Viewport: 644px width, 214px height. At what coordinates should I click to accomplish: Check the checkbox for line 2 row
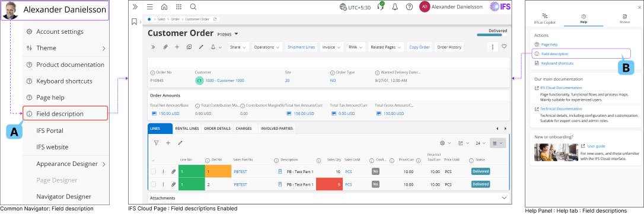153,184
